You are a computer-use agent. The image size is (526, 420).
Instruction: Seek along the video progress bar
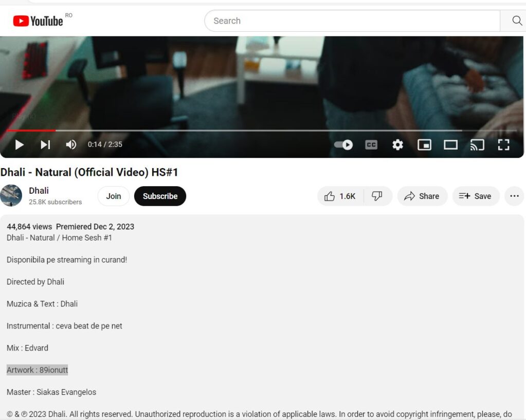tap(262, 131)
